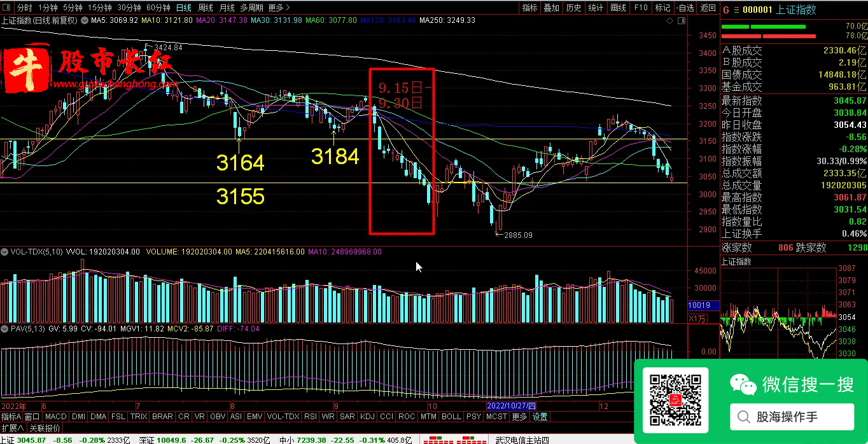Click the 返回 back button
Viewport: 868px width, 444px height.
point(708,8)
